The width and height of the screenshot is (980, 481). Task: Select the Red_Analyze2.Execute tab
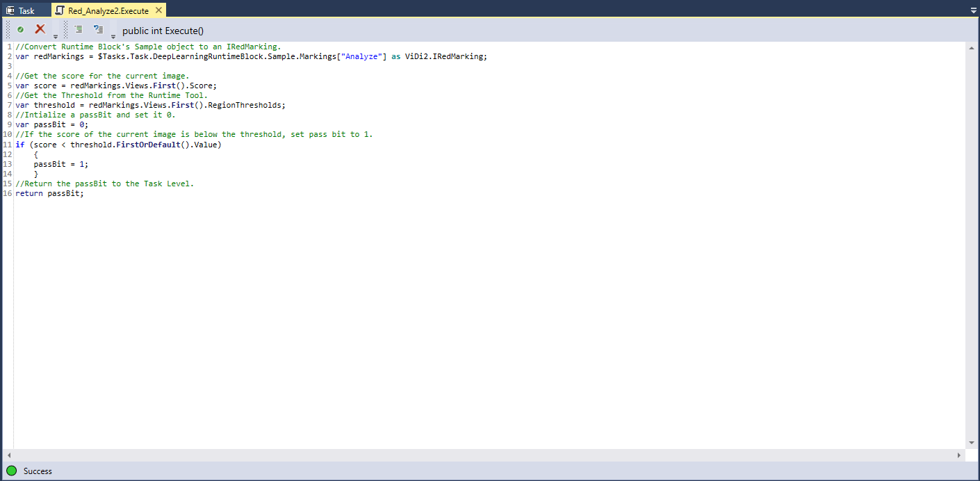coord(108,10)
